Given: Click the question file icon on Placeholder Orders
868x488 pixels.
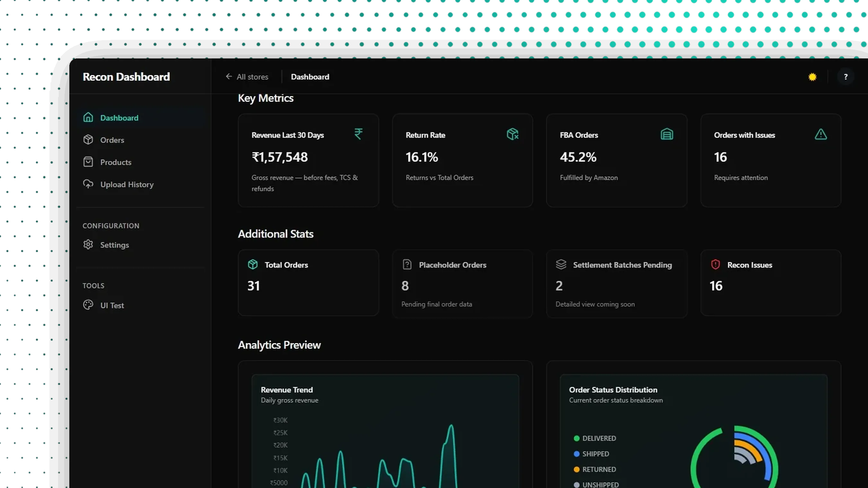Looking at the screenshot, I should click(x=407, y=265).
